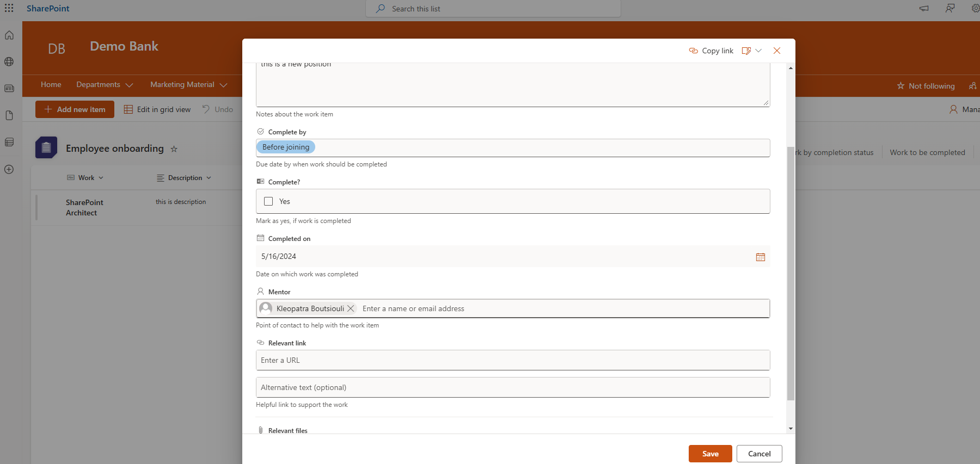Image resolution: width=980 pixels, height=464 pixels.
Task: Click the notes text area
Action: [x=513, y=85]
